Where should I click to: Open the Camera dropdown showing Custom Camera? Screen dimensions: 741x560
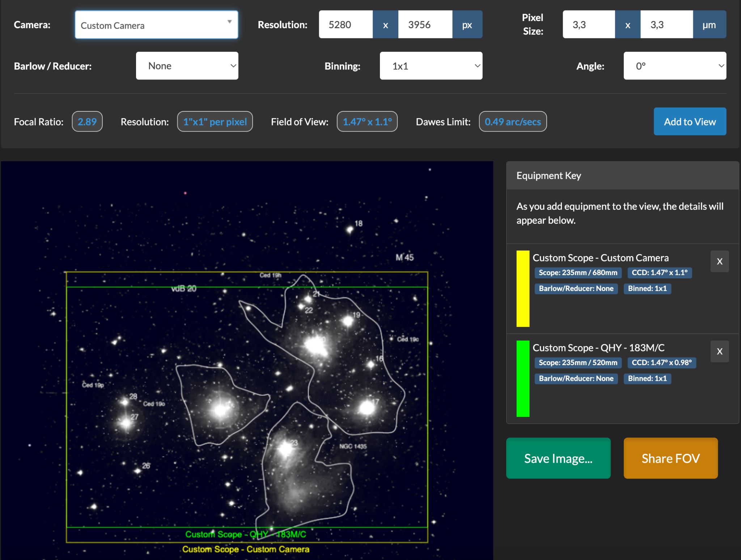pos(156,25)
